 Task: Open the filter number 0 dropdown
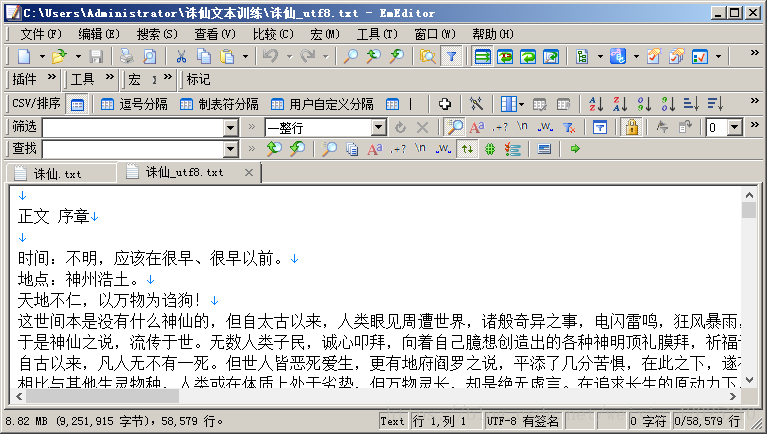[x=735, y=128]
